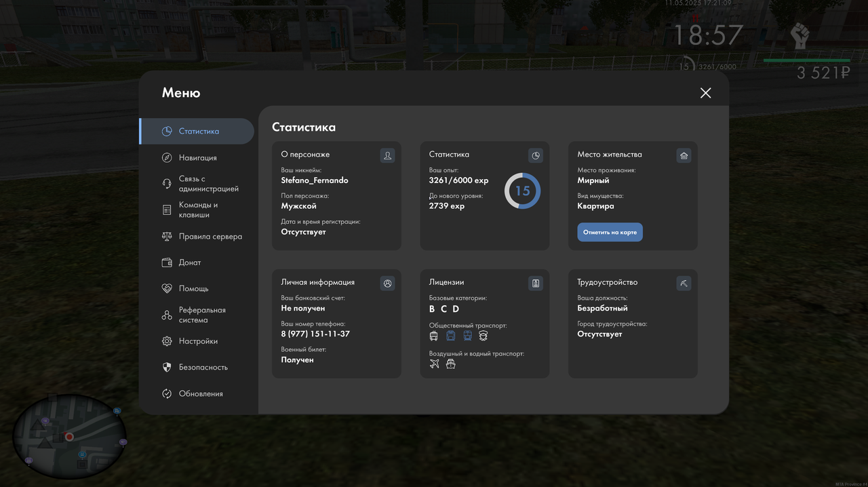
Task: Click the job title Безработный
Action: (603, 309)
